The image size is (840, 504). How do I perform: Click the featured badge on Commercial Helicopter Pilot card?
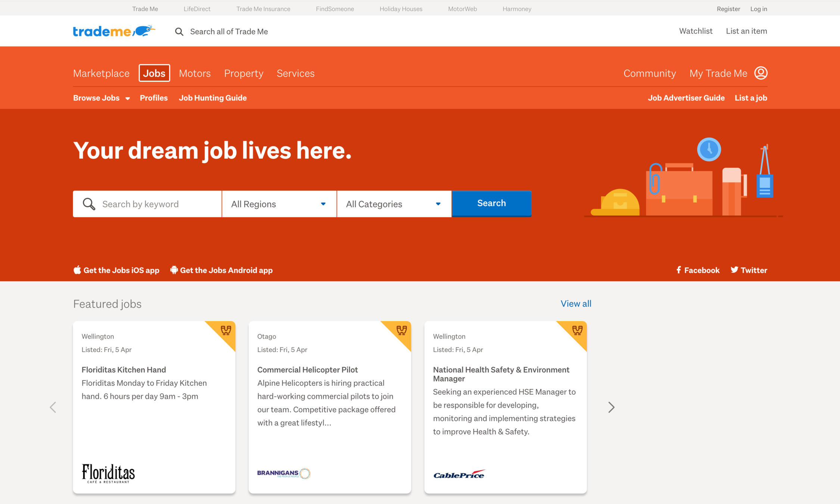point(401,330)
